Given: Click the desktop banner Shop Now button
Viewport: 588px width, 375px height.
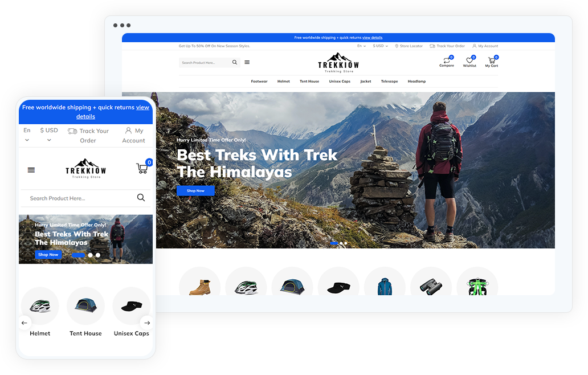Looking at the screenshot, I should click(195, 191).
